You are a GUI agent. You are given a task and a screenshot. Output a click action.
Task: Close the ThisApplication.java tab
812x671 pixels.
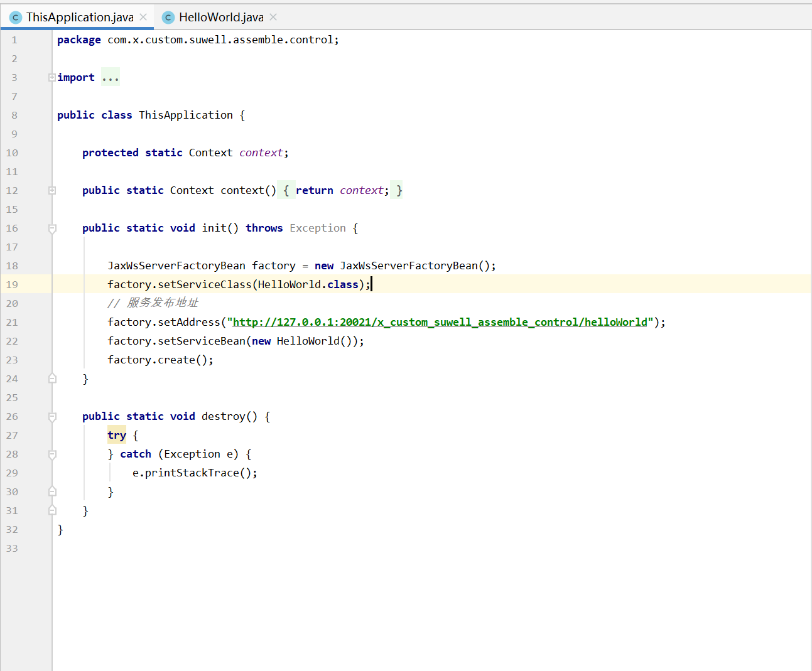pos(143,18)
